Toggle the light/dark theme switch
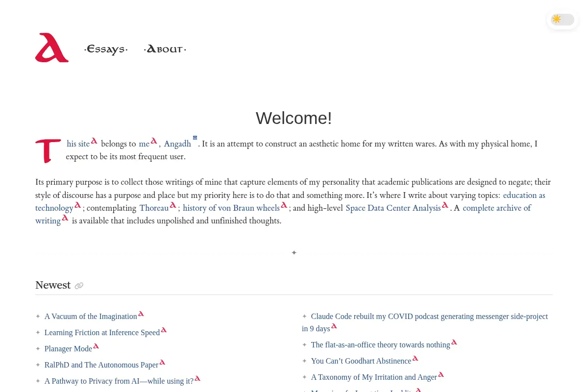The image size is (588, 392). (563, 20)
